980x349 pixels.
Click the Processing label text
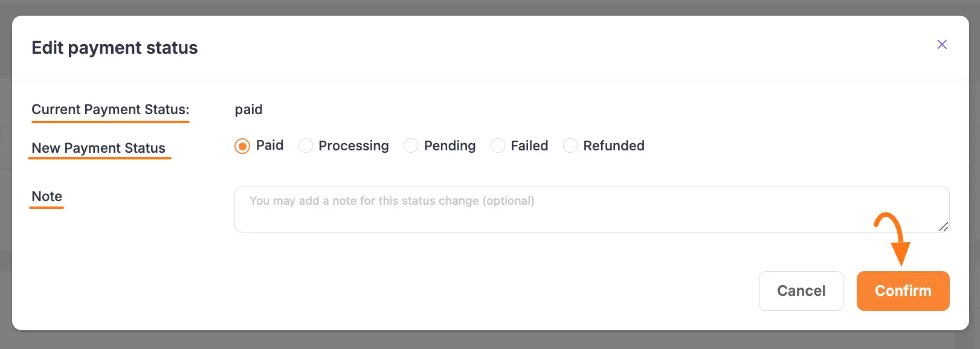click(x=353, y=146)
